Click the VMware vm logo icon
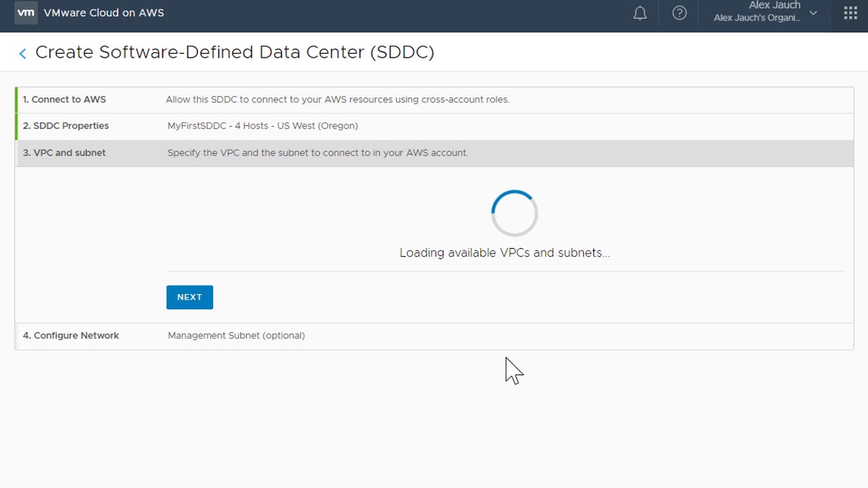The width and height of the screenshot is (868, 488). 26,12
